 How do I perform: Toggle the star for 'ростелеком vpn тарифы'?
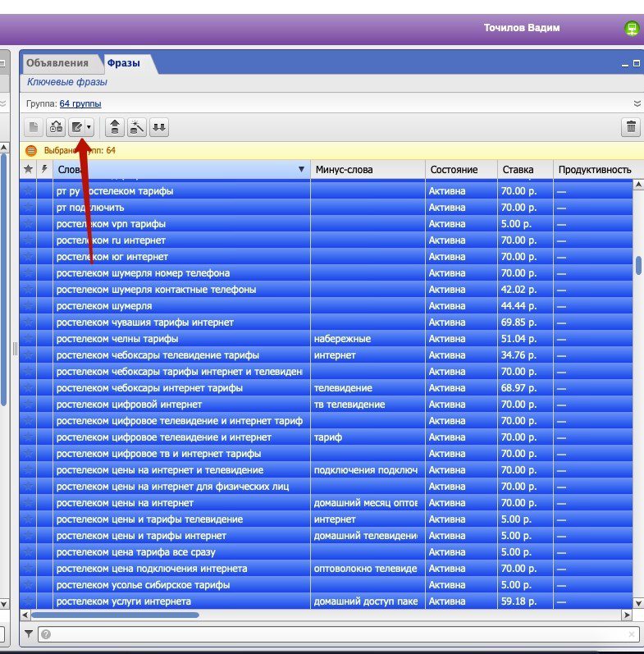(x=28, y=224)
